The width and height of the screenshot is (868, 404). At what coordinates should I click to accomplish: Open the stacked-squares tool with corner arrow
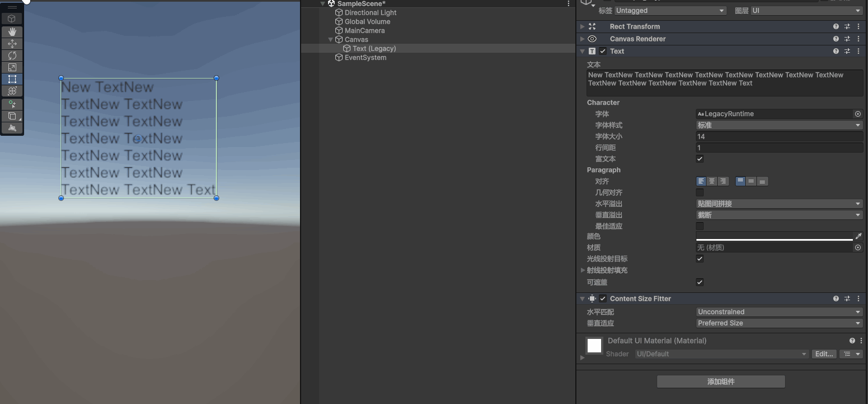[x=12, y=116]
